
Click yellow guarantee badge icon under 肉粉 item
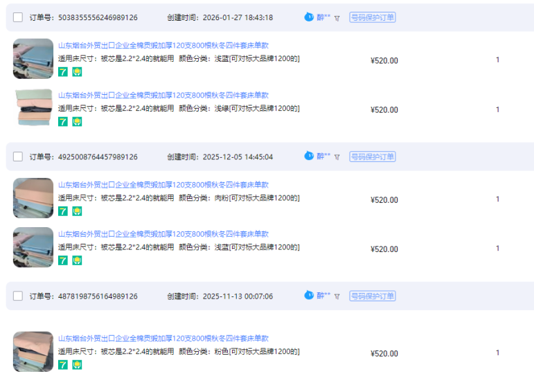pyautogui.click(x=77, y=211)
